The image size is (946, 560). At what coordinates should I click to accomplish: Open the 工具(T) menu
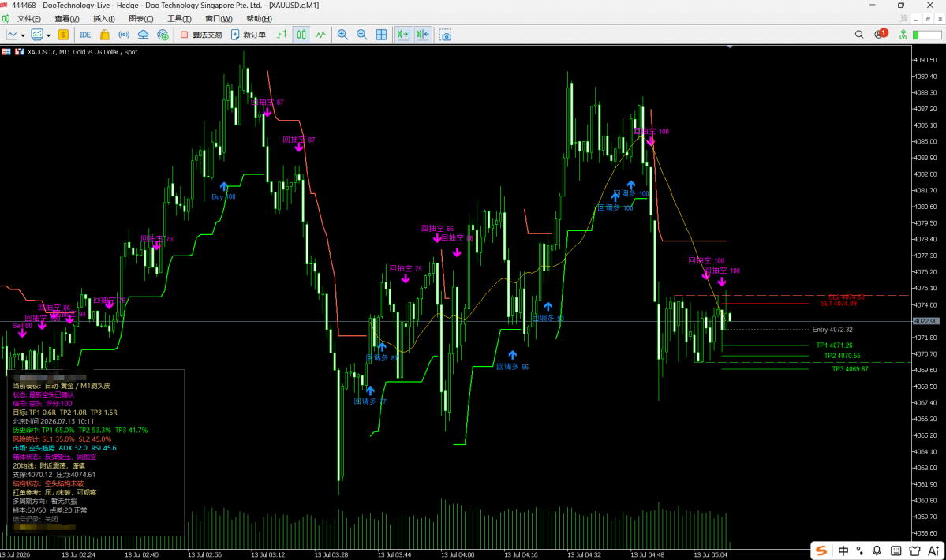point(179,19)
